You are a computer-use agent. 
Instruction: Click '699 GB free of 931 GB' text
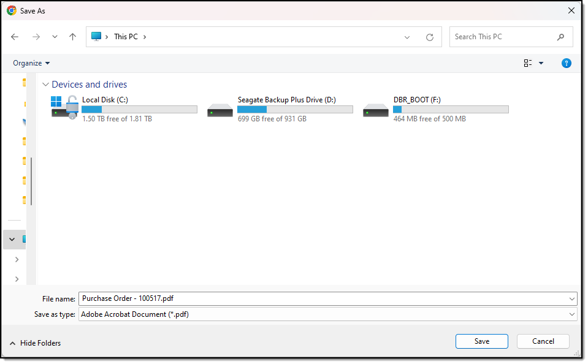tap(272, 119)
